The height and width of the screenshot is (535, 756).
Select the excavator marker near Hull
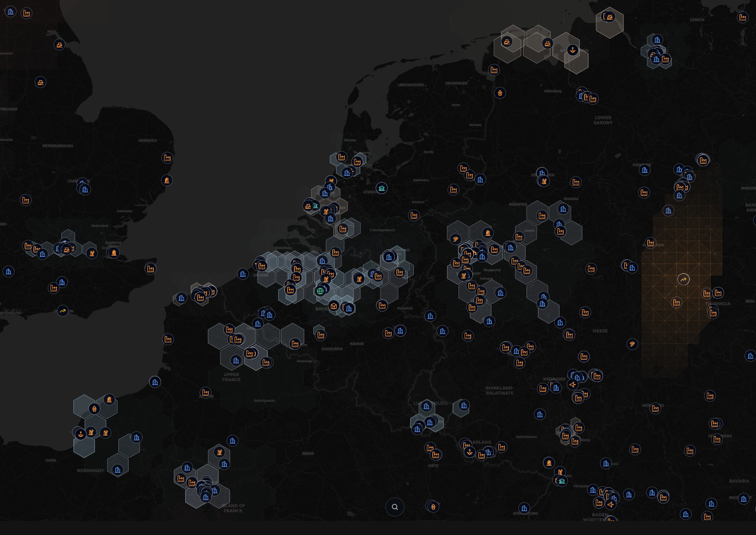coord(60,45)
